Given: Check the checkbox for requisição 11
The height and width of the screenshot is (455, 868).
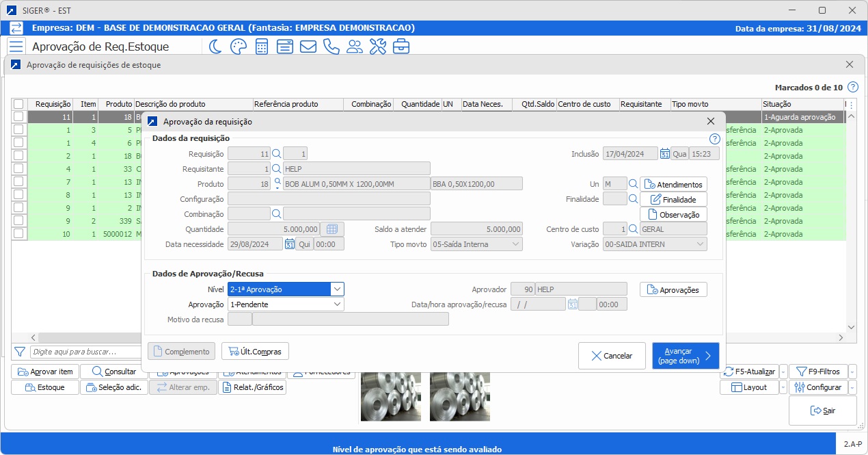Looking at the screenshot, I should tap(18, 117).
